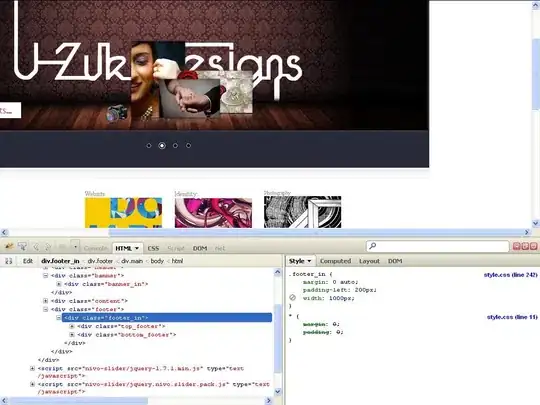Viewport: 540px width, 405px height.
Task: Open the Style side panel dropdown
Action: tap(309, 261)
